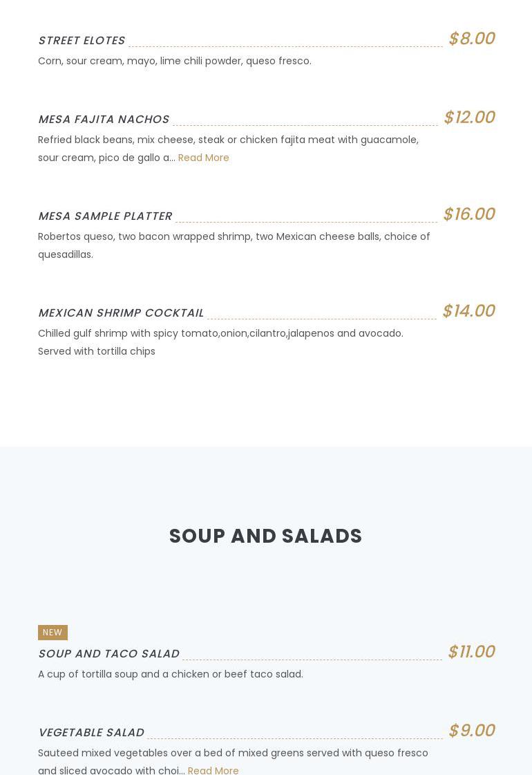
Task: Open the Mexican Shrimp Cocktail title
Action: (x=121, y=313)
